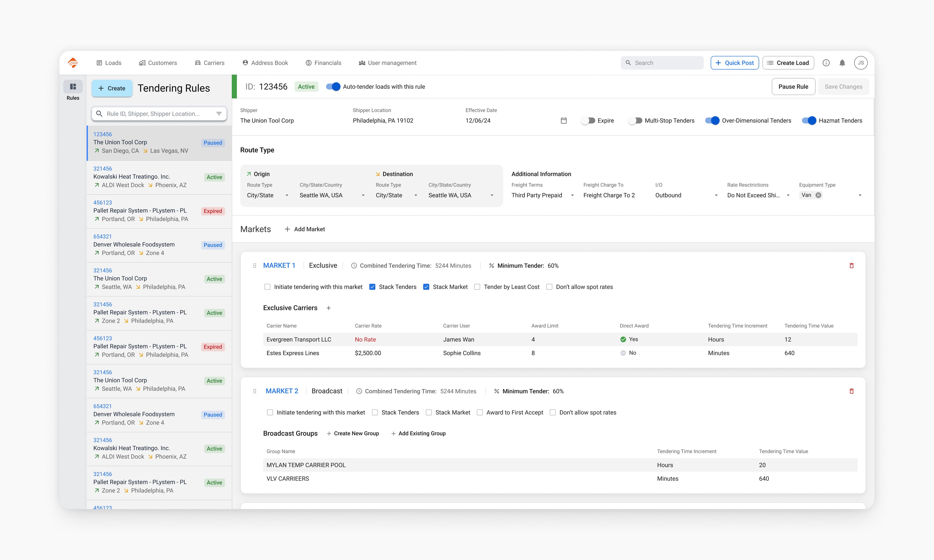The width and height of the screenshot is (934, 560).
Task: Focus the top Search field
Action: pos(662,63)
